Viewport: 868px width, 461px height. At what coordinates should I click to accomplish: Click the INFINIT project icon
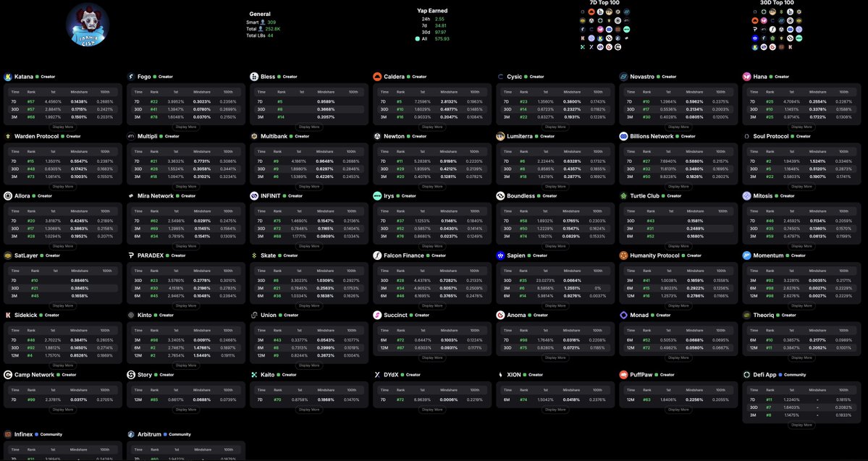tap(254, 196)
